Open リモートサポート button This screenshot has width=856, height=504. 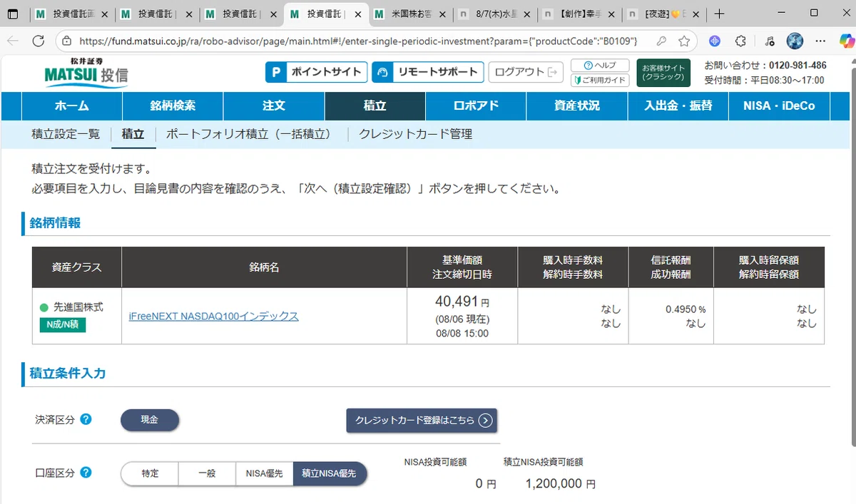click(428, 72)
